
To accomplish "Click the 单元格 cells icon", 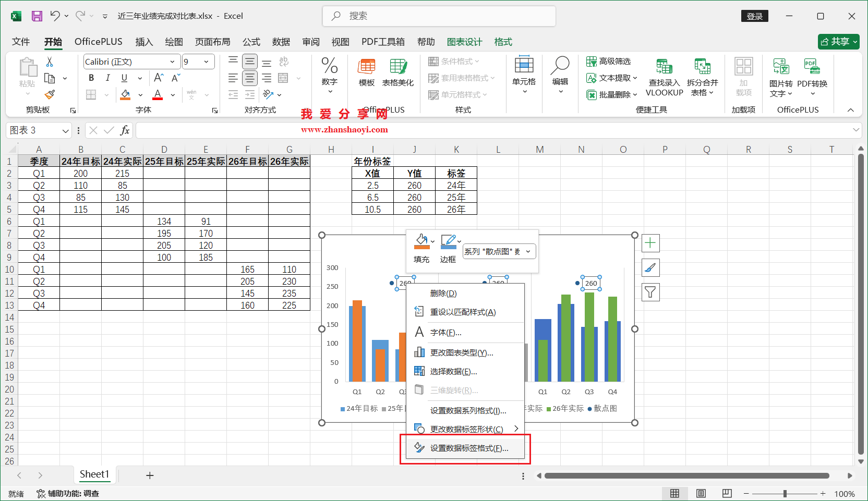I will pos(524,65).
